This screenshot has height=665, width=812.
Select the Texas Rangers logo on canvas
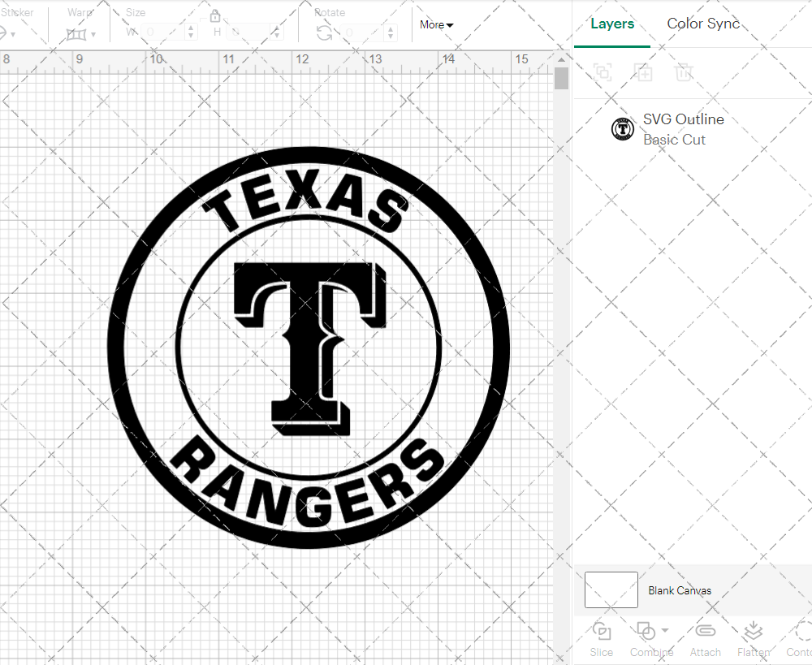point(309,348)
